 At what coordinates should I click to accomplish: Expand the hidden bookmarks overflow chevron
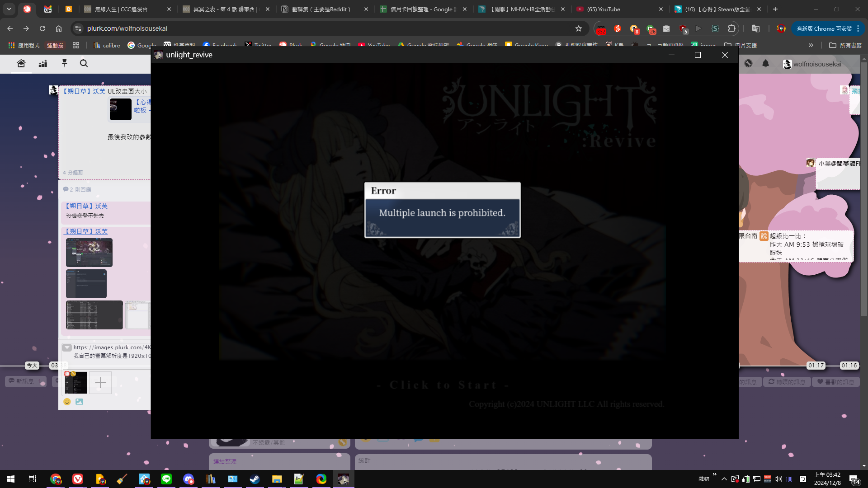pyautogui.click(x=811, y=45)
